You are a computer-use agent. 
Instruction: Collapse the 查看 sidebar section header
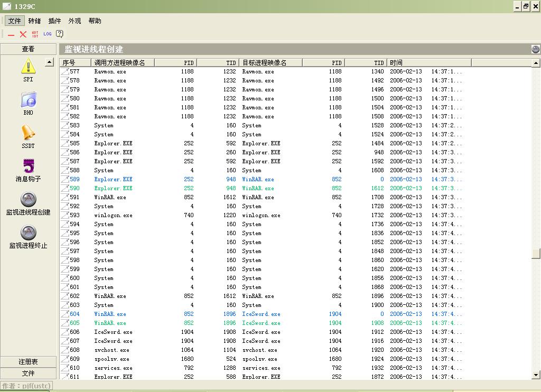point(28,49)
